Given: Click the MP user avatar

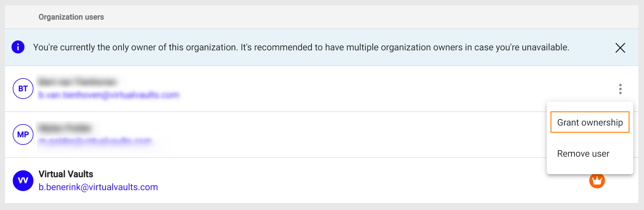Looking at the screenshot, I should click(x=23, y=134).
